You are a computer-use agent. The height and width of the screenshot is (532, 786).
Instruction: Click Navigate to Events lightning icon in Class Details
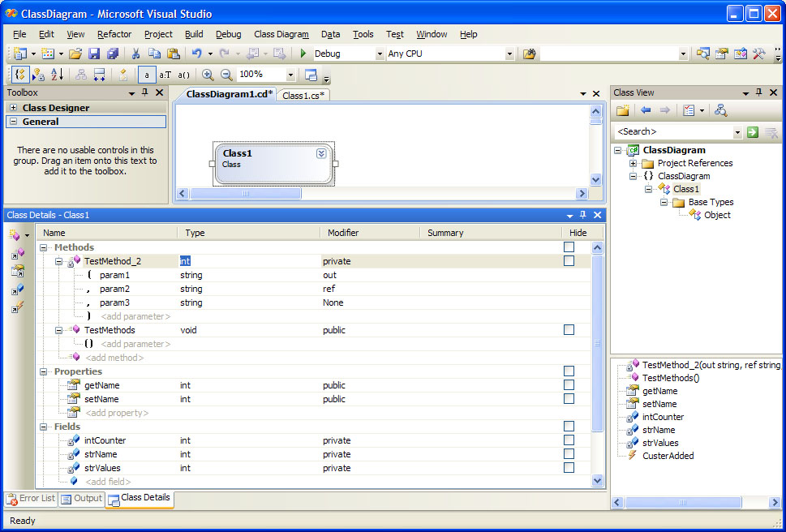coord(18,307)
